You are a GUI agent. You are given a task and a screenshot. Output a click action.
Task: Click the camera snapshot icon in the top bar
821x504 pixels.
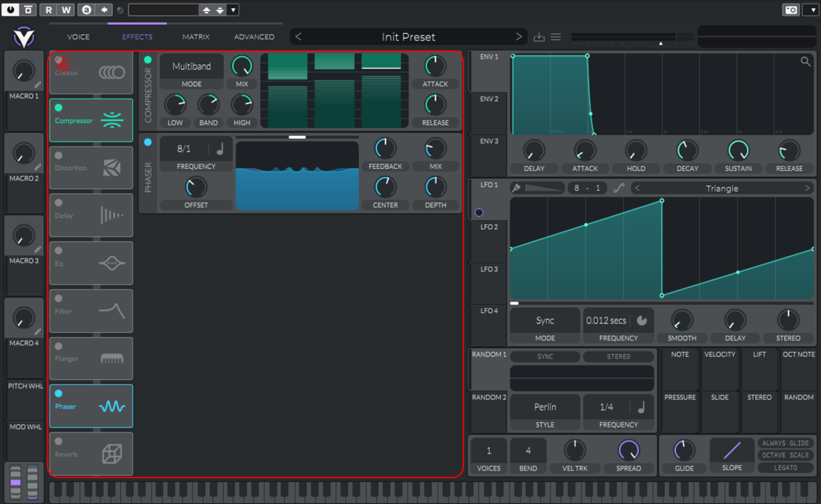coord(790,10)
